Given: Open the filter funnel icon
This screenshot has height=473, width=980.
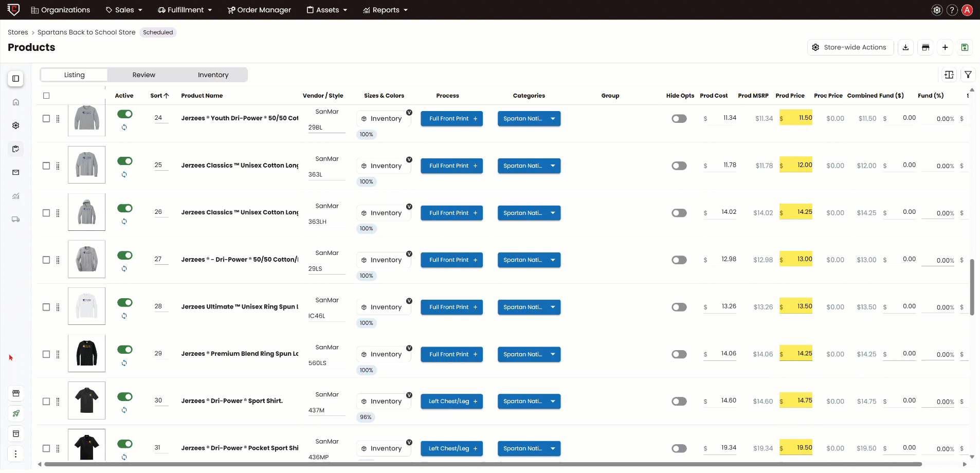Looking at the screenshot, I should [968, 75].
